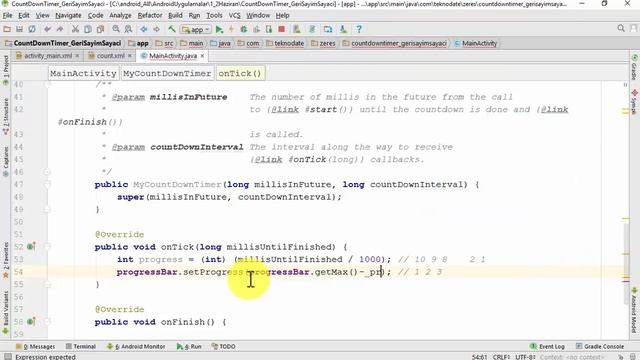Click the zeres breadcrumb folder

tap(323, 43)
